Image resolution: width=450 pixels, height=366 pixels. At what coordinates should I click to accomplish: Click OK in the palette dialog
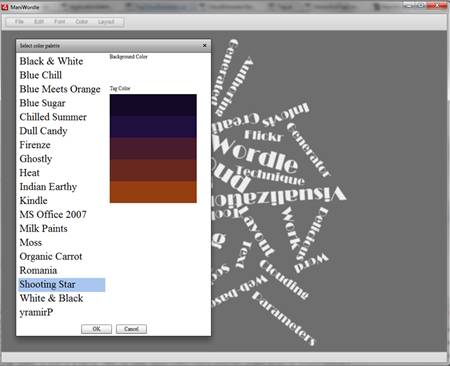[96, 329]
